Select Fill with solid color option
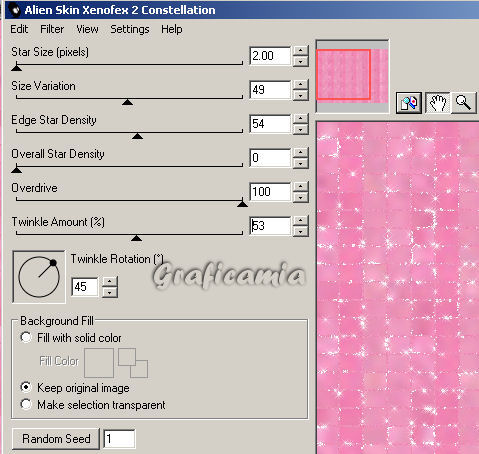 pos(26,337)
